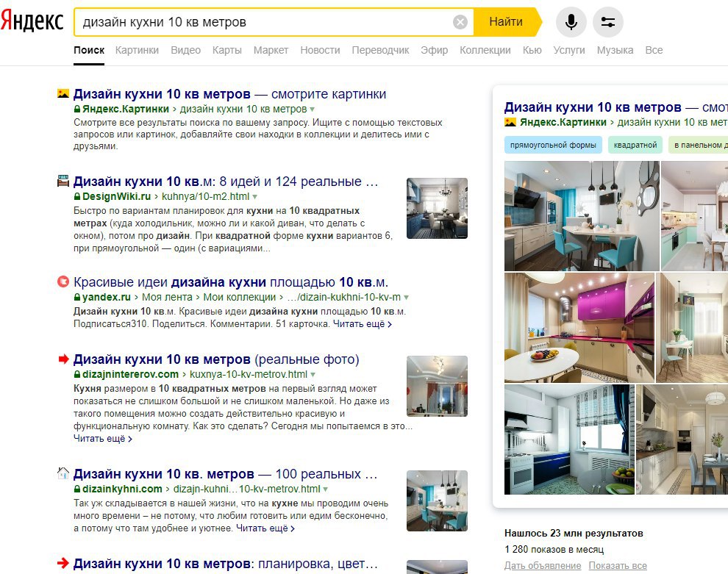This screenshot has width=728, height=574.
Task: Select 'квадратной' filter chip
Action: click(635, 146)
